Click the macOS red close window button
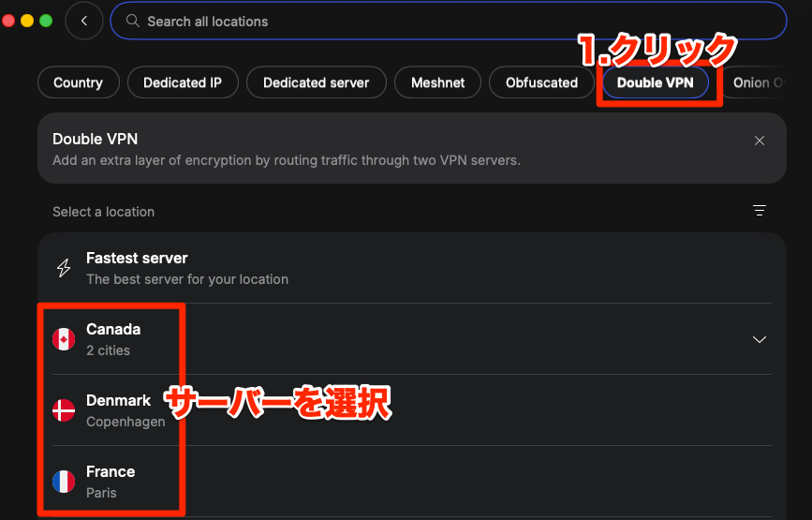Screen dimensions: 812x520 (8, 21)
